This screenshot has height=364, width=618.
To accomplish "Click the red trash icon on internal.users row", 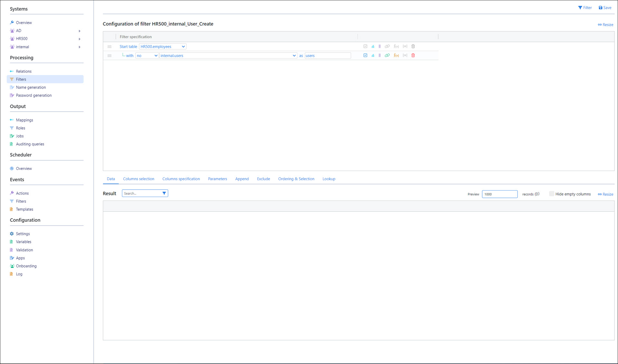I will coord(413,55).
